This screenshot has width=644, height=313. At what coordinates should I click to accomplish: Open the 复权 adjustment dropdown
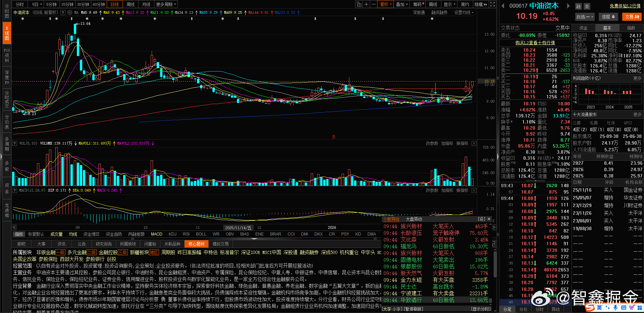(385, 4)
